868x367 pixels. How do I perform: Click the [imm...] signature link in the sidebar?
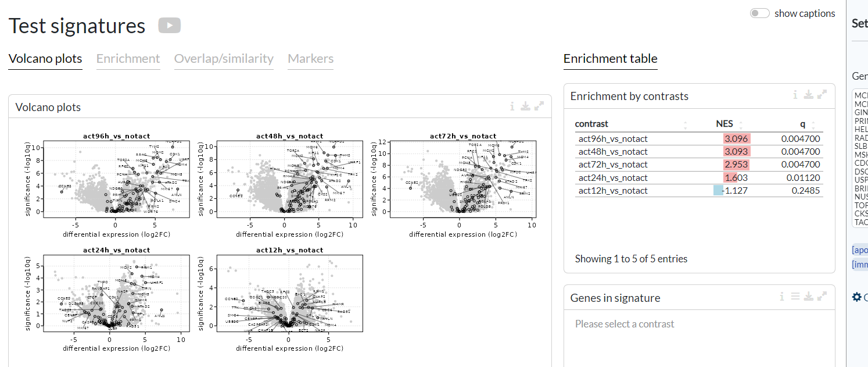click(x=860, y=265)
